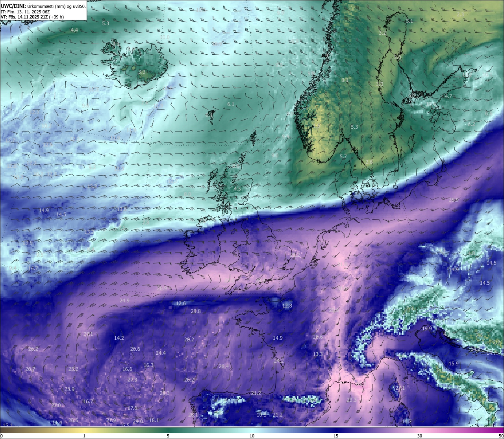Click the 26.9 value southwest of Ireland
This screenshot has height=439, width=504.
(162, 289)
